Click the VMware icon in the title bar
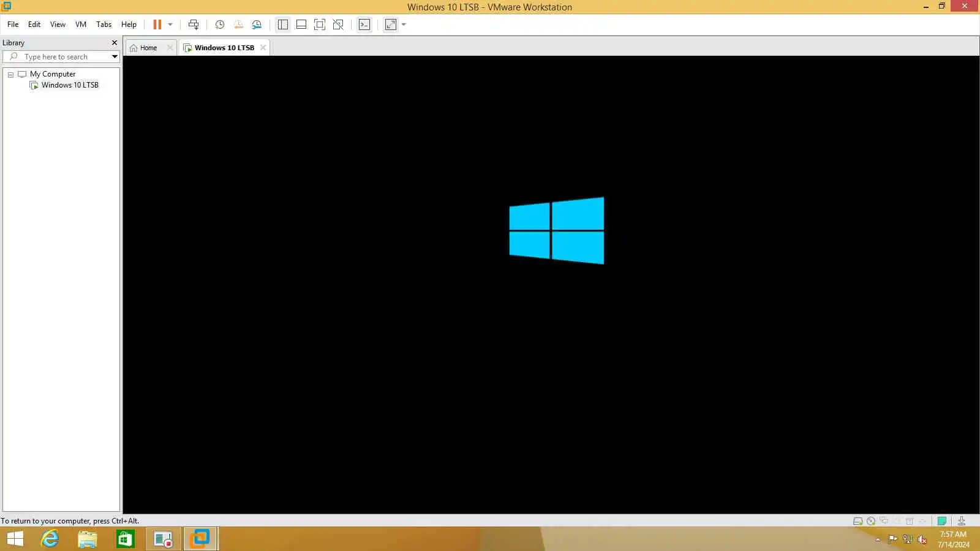 [6, 6]
